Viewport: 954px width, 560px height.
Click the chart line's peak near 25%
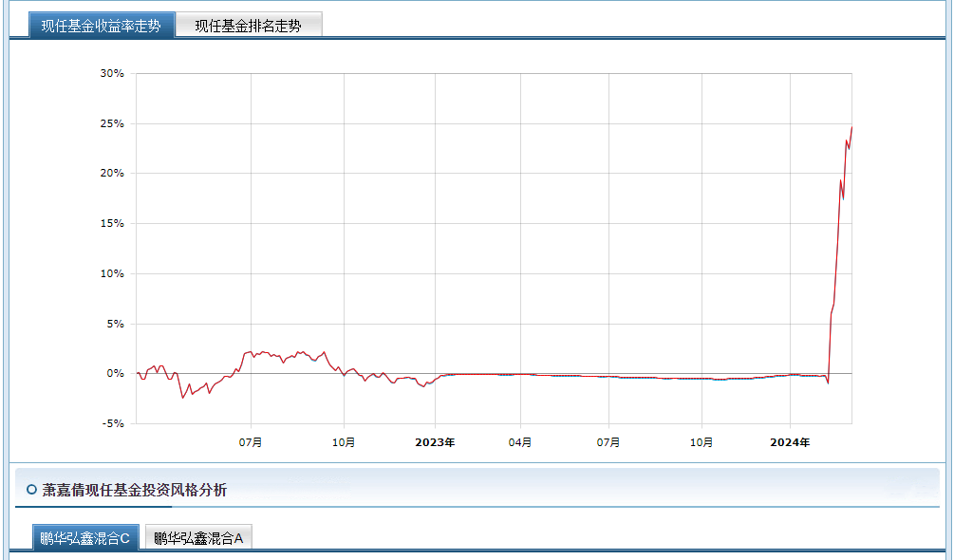[851, 127]
